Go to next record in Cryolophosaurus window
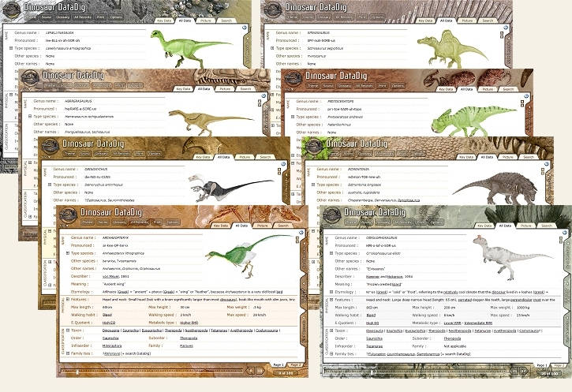This screenshot has height=392, width=572. (x=524, y=371)
